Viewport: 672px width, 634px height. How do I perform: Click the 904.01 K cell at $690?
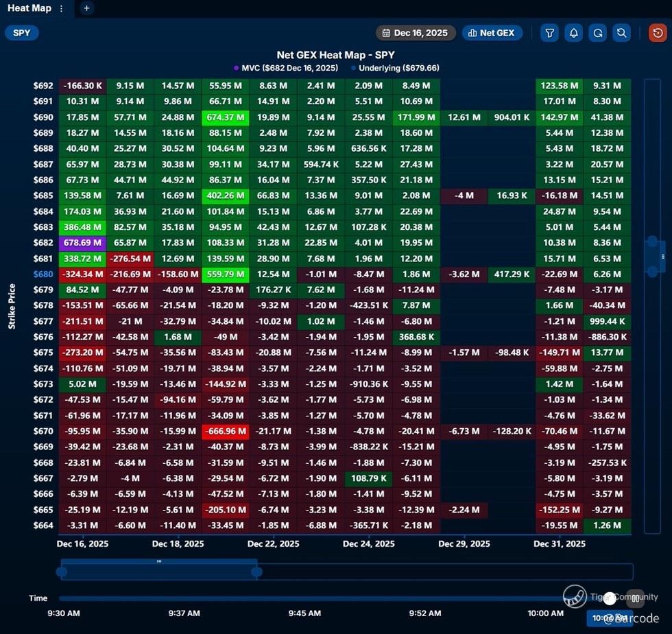pyautogui.click(x=512, y=117)
